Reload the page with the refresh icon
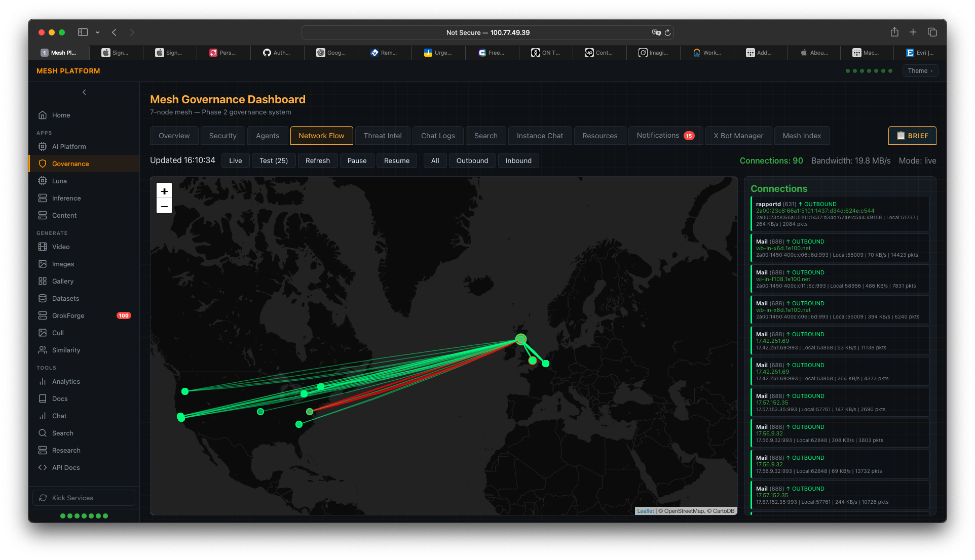This screenshot has width=975, height=560. coord(667,32)
